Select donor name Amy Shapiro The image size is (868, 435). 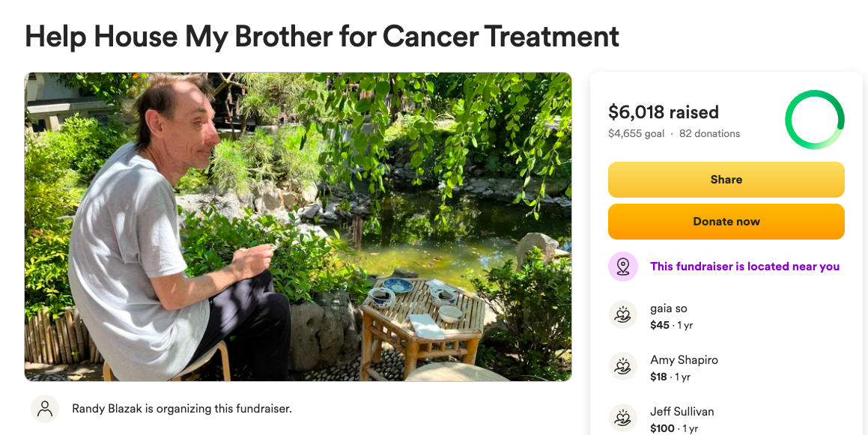point(684,360)
